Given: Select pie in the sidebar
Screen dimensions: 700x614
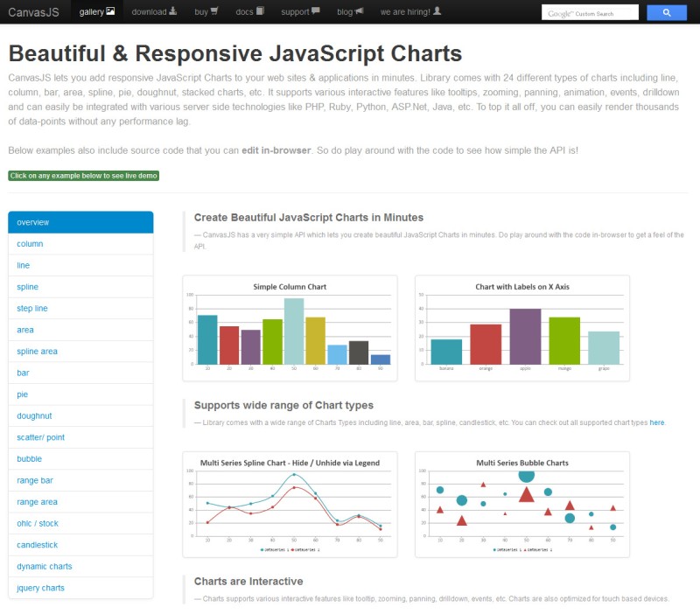Looking at the screenshot, I should pos(80,394).
